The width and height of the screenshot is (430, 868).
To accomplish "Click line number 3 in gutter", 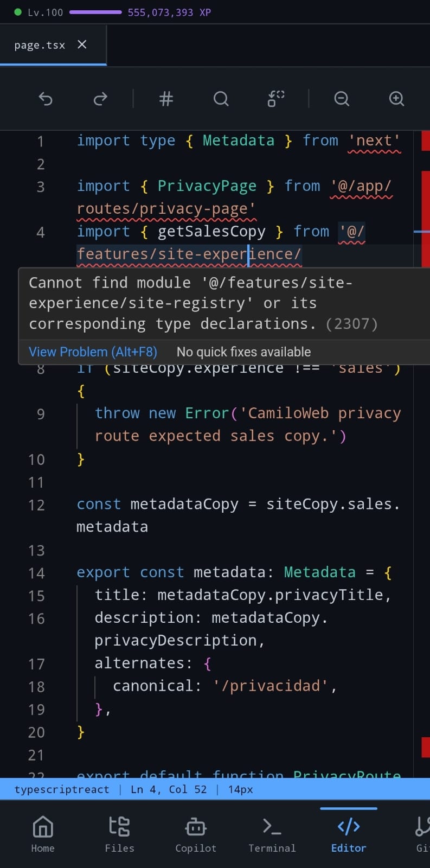I will (40, 187).
